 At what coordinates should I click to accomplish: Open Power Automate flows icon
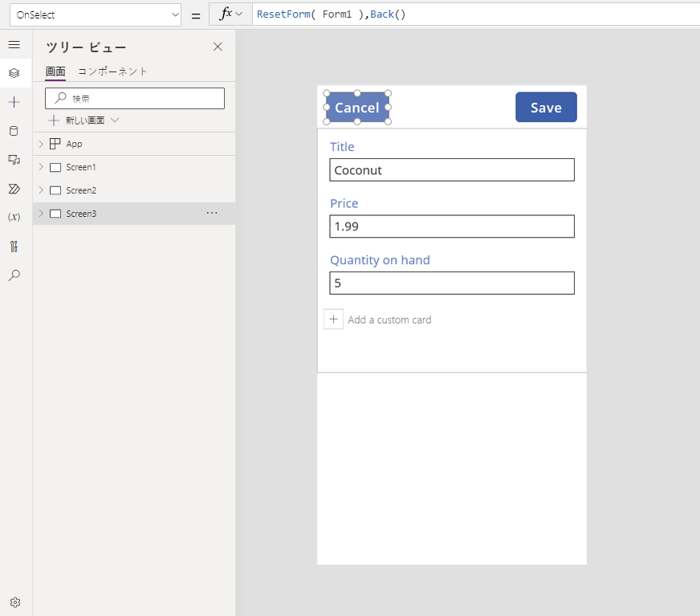pos(14,189)
